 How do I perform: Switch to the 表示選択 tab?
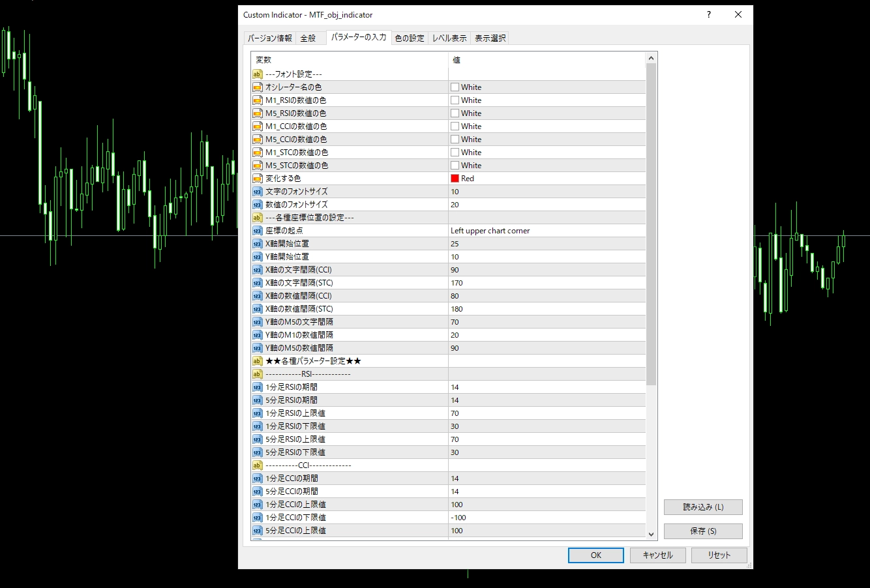490,38
